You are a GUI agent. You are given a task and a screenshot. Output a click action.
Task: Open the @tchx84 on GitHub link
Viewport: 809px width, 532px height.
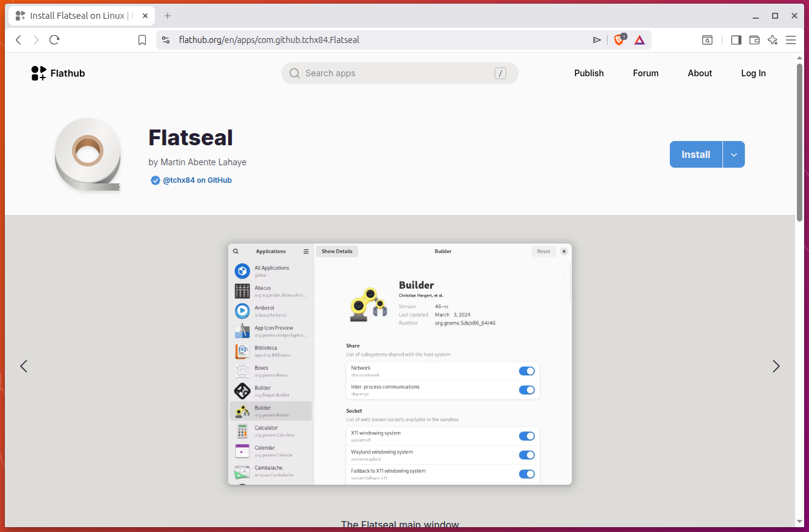[191, 180]
